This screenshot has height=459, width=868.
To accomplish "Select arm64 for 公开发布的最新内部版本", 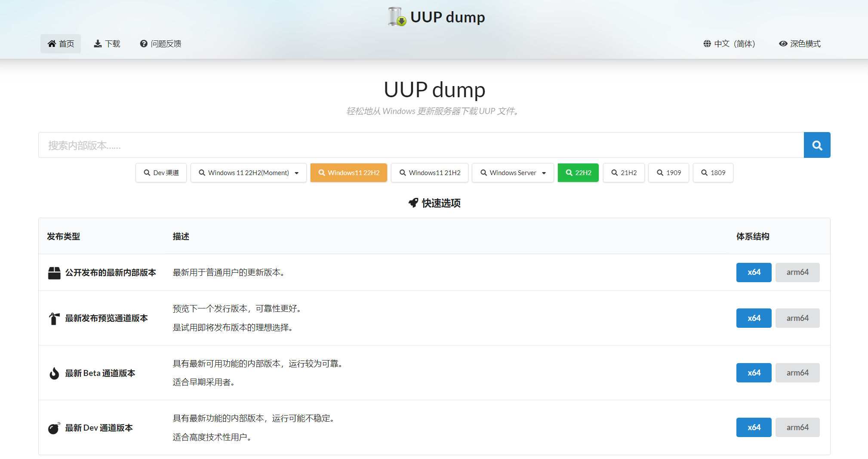I will point(797,272).
